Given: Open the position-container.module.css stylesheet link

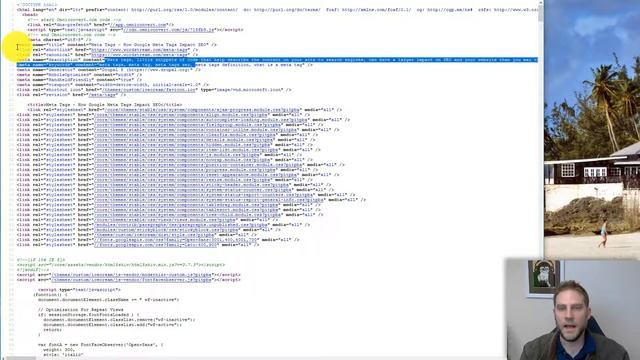Looking at the screenshot, I should click(198, 164).
